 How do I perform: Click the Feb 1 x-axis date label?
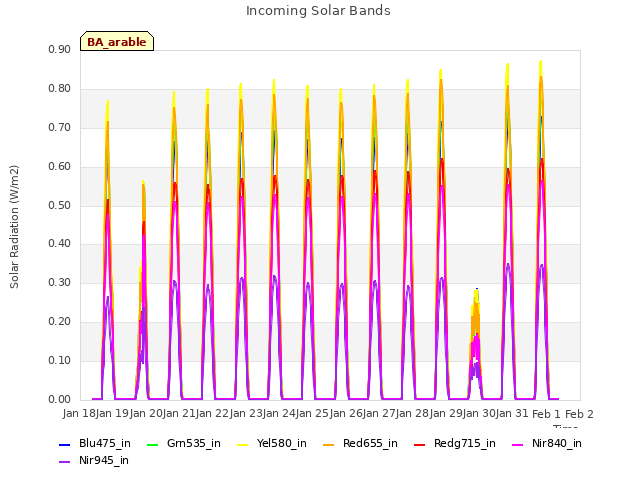[547, 414]
